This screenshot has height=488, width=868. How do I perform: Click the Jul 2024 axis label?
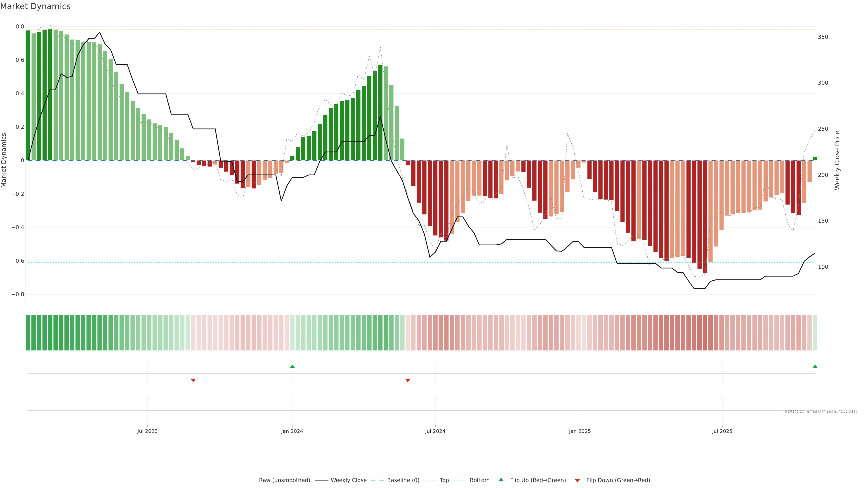tap(435, 431)
